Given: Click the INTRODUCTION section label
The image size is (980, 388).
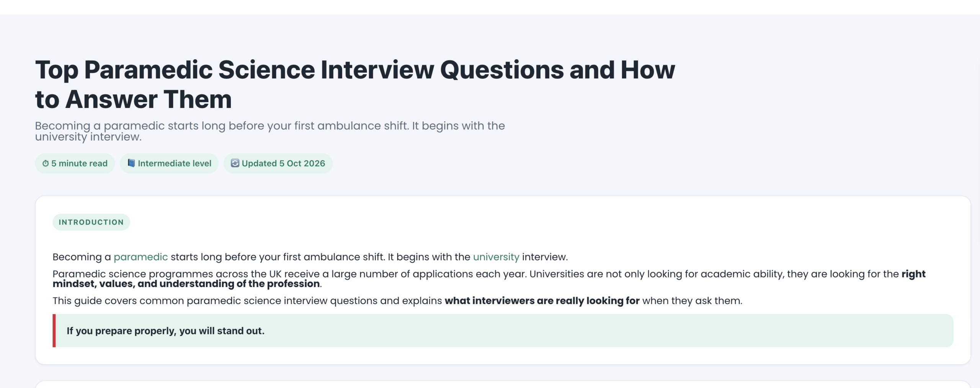Looking at the screenshot, I should pos(91,222).
